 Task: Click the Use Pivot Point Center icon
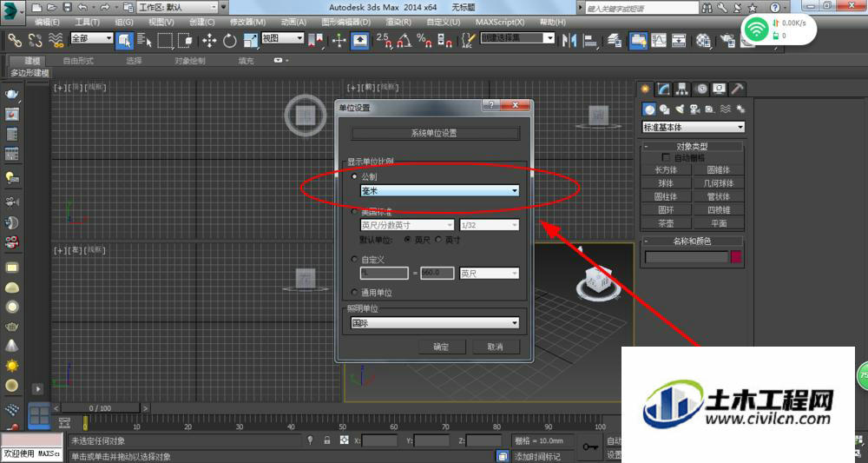click(316, 40)
